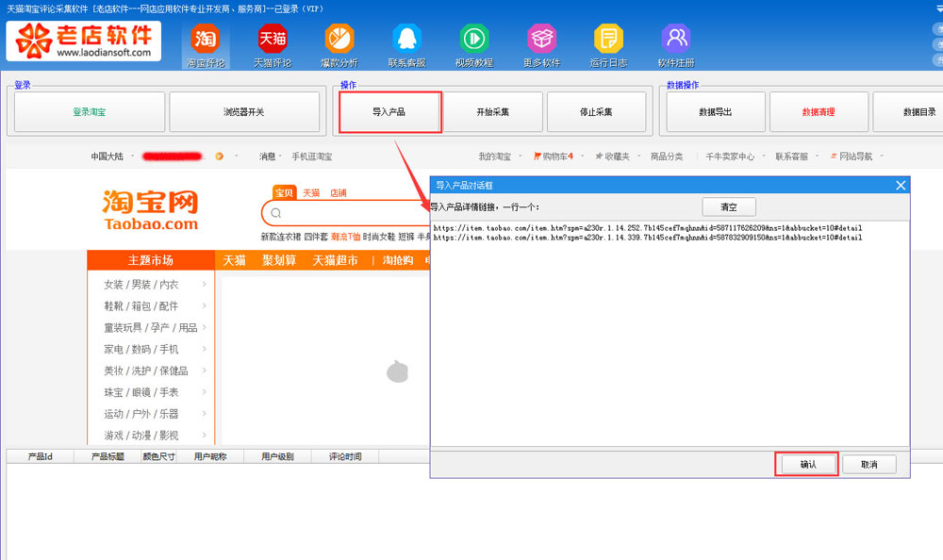Stop collection with the 停止采集 button
The height and width of the screenshot is (560, 943).
click(x=597, y=112)
